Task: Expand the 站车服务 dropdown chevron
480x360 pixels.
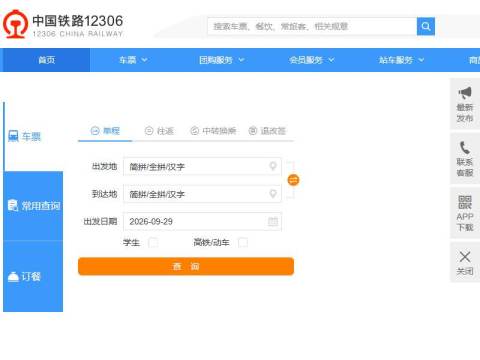Action: pos(421,60)
